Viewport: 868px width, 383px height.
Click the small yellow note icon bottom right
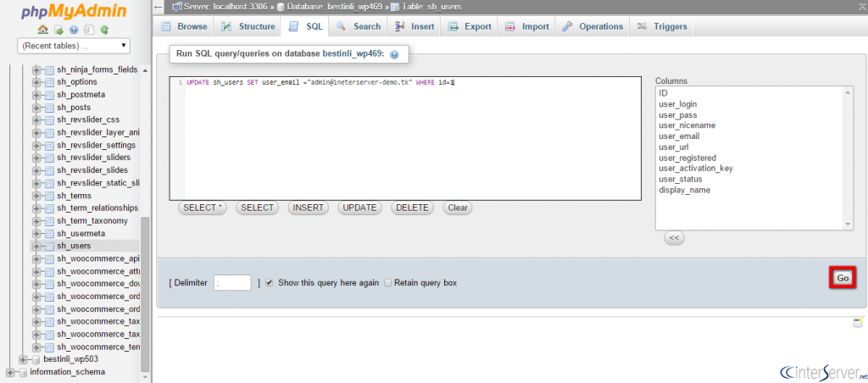(857, 323)
